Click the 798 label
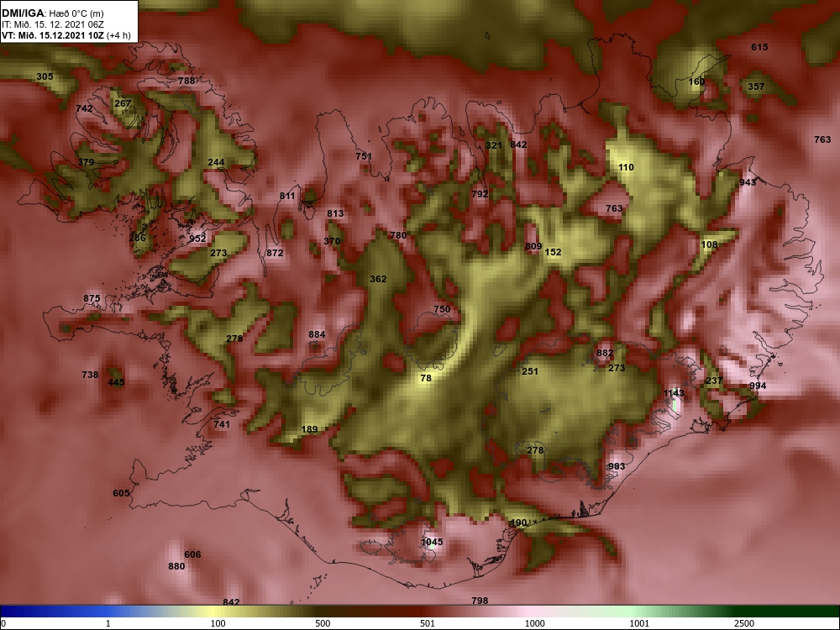This screenshot has height=630, width=840. (x=480, y=601)
